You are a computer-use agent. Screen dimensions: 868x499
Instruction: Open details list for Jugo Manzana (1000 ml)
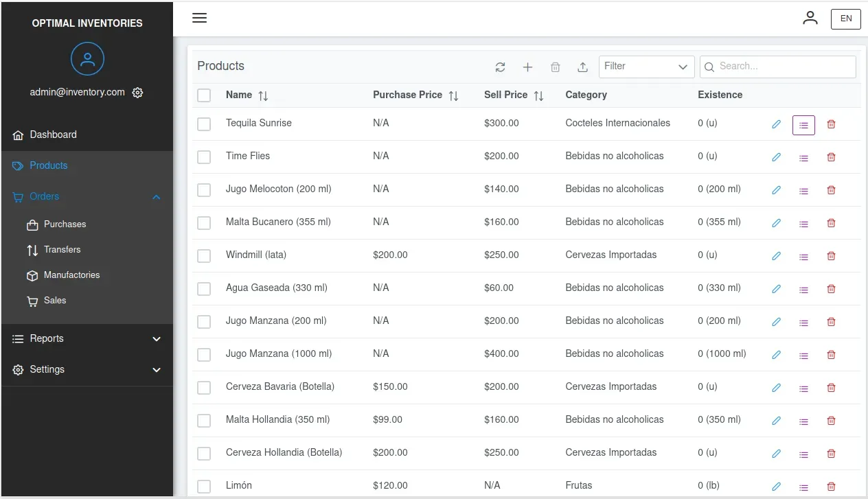(x=803, y=356)
